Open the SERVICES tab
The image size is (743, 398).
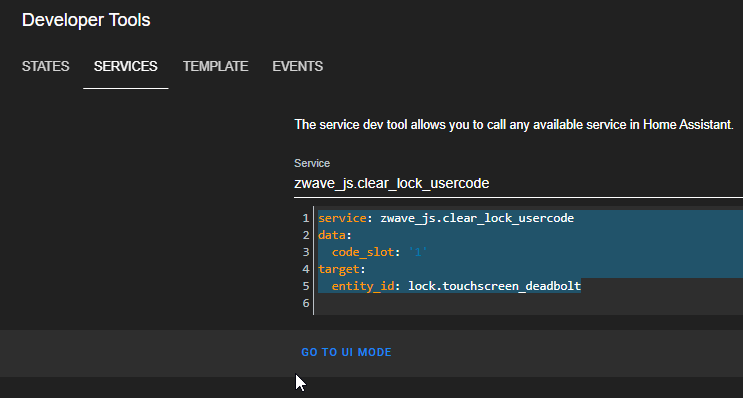[126, 66]
